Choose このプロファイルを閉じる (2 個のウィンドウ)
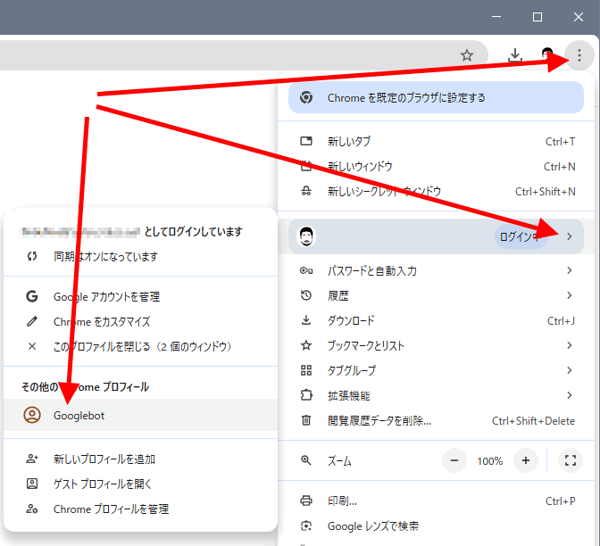600x546 pixels. [141, 346]
